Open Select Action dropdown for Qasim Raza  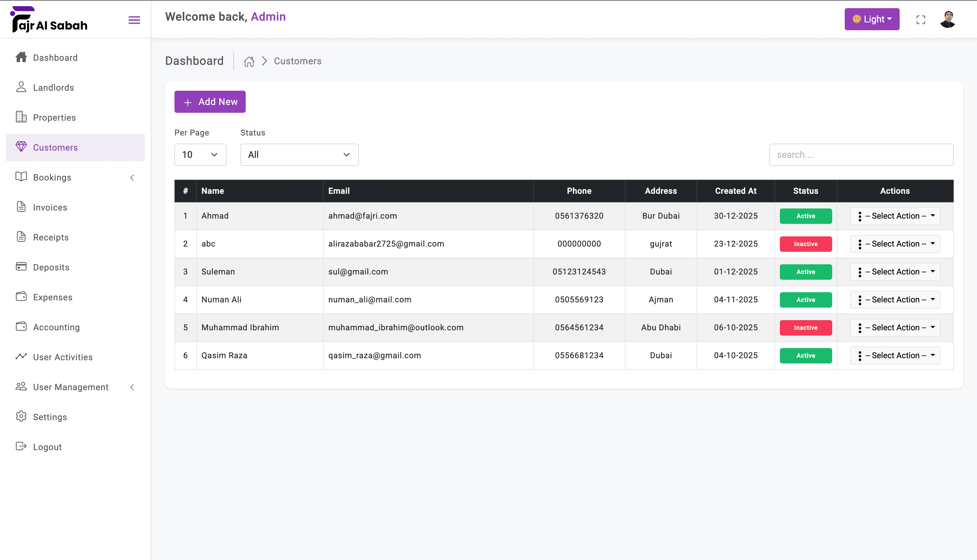click(895, 356)
